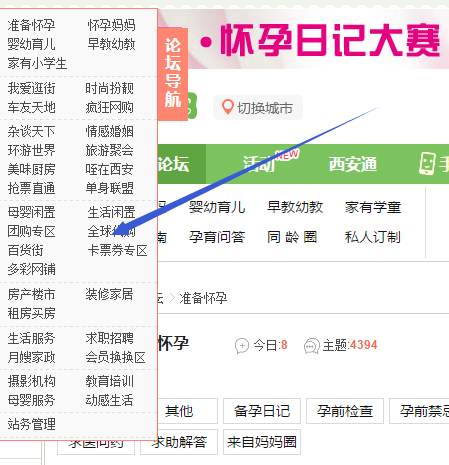Go to 环游世界 board
Viewport: 449px width, 465px height.
click(31, 150)
